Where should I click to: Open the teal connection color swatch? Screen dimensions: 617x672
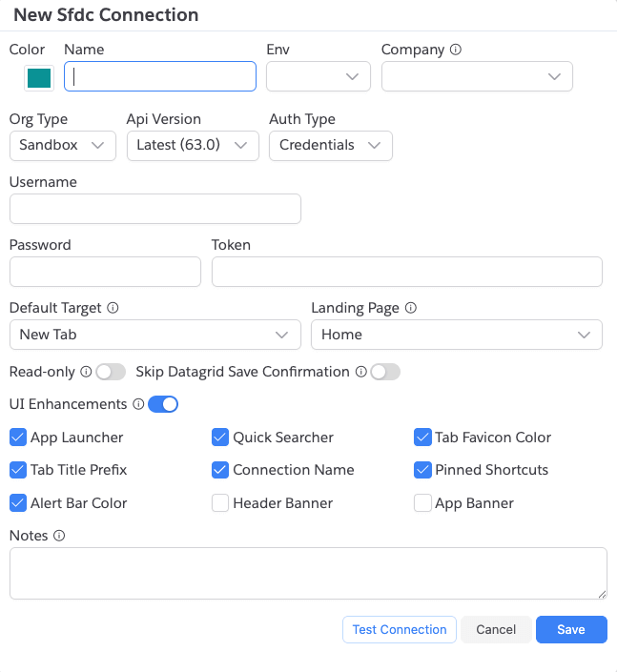pyautogui.click(x=39, y=77)
